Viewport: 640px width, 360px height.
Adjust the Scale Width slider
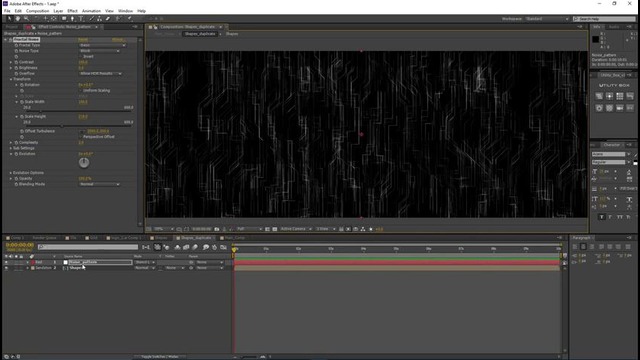(78, 111)
